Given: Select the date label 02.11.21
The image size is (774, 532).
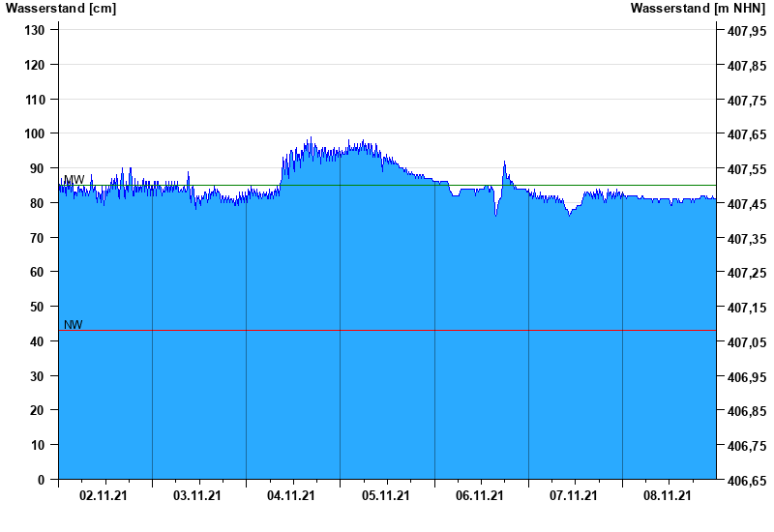Looking at the screenshot, I should point(104,495).
